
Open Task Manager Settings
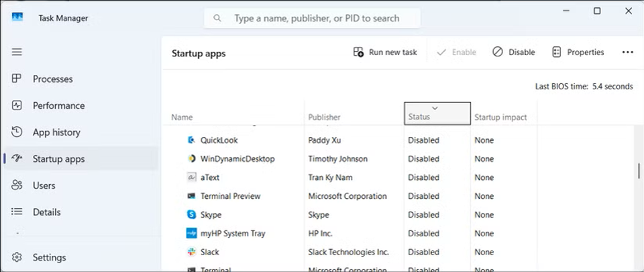pos(81,257)
